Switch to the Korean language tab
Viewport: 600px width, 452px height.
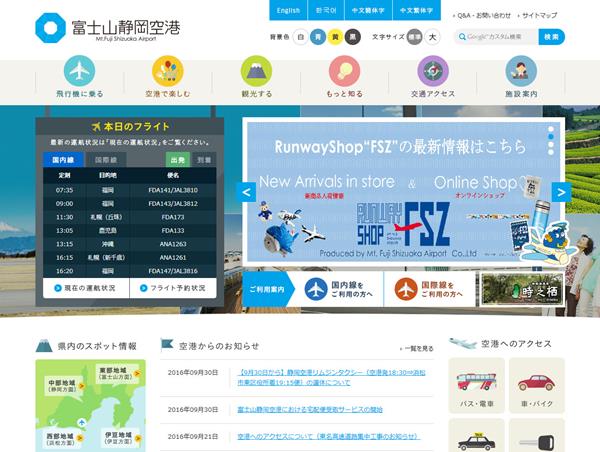[326, 10]
